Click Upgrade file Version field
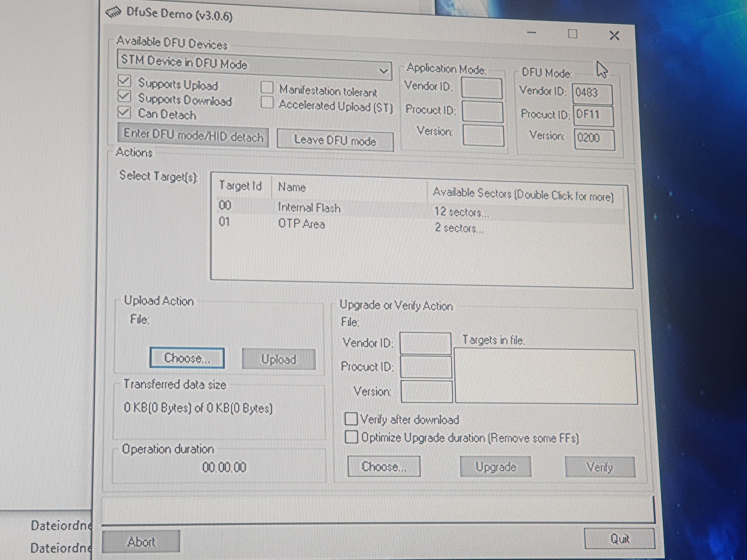 tap(427, 392)
